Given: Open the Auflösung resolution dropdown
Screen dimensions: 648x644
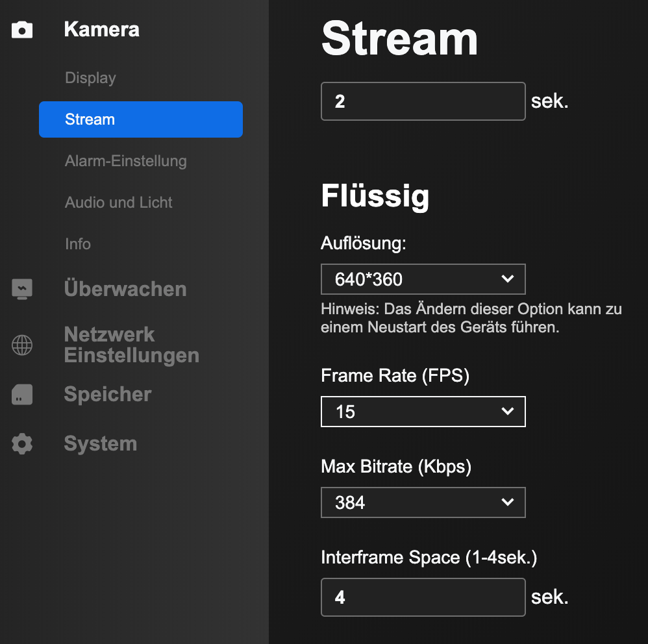Looking at the screenshot, I should coord(423,279).
